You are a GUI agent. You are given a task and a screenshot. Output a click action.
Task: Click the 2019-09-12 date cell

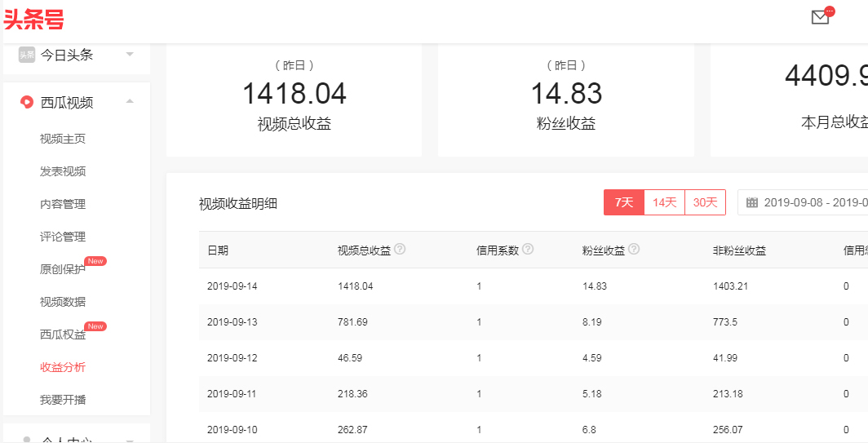[x=232, y=357]
